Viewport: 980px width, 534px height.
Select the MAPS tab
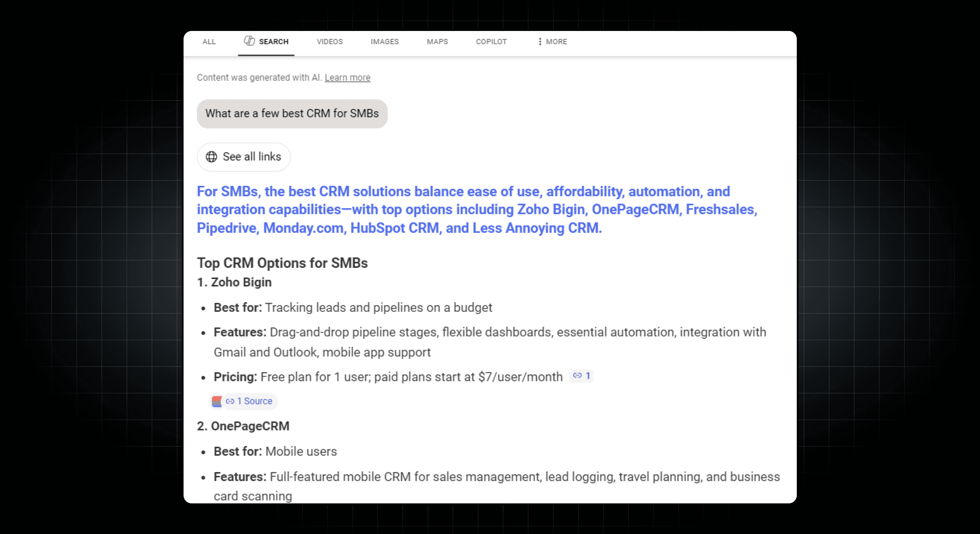(437, 41)
